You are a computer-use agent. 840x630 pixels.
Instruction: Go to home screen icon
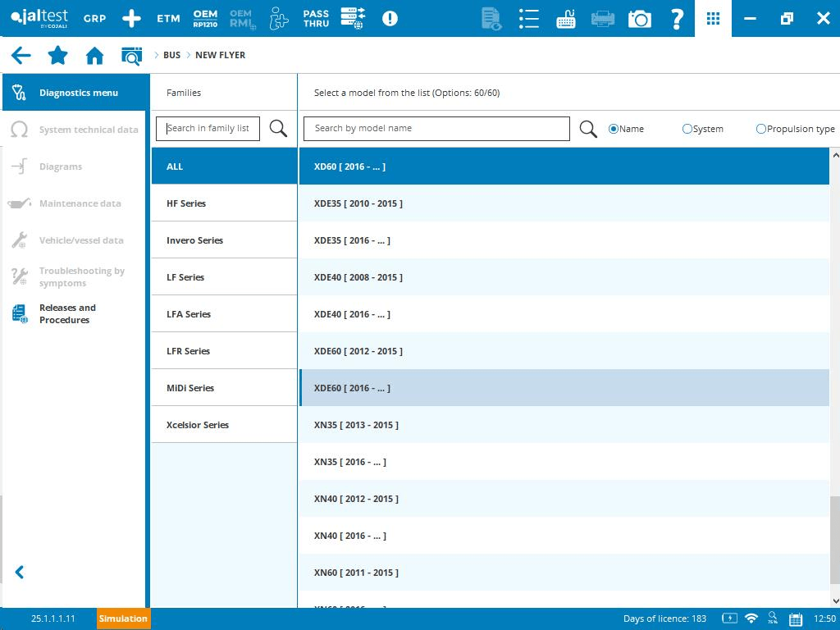coord(94,55)
